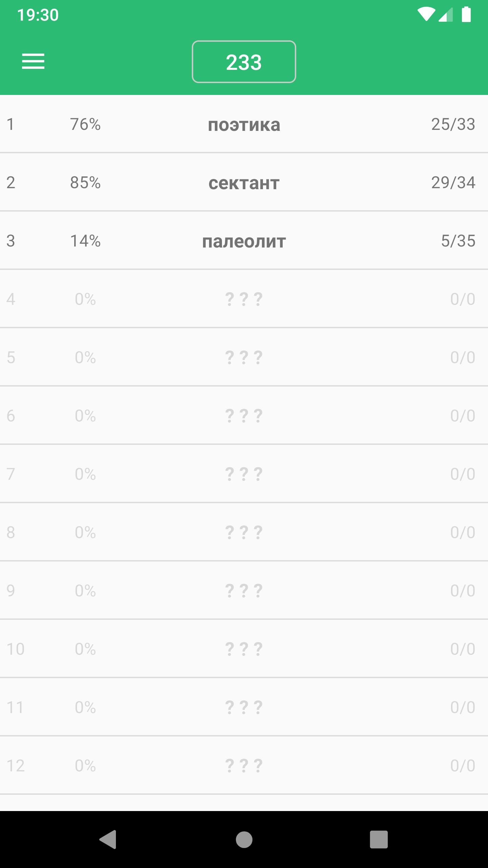Tap locked level 7 entry
The width and height of the screenshot is (488, 868).
click(244, 474)
